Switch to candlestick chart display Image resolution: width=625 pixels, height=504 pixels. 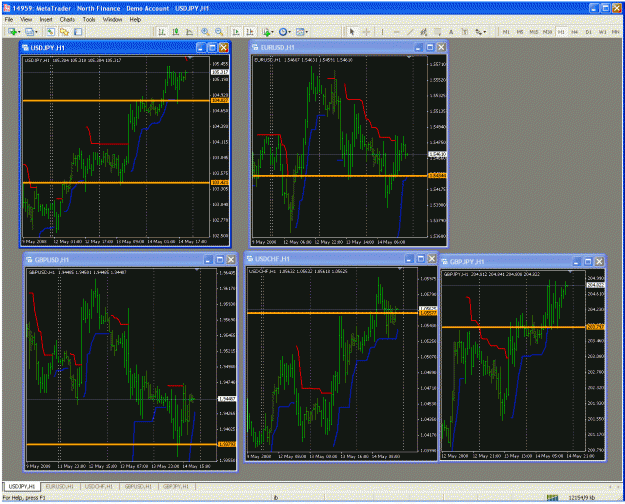[175, 32]
